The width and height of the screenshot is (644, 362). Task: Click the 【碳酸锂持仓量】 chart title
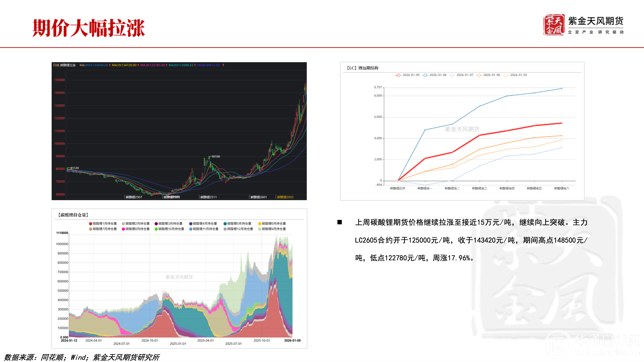(x=73, y=215)
